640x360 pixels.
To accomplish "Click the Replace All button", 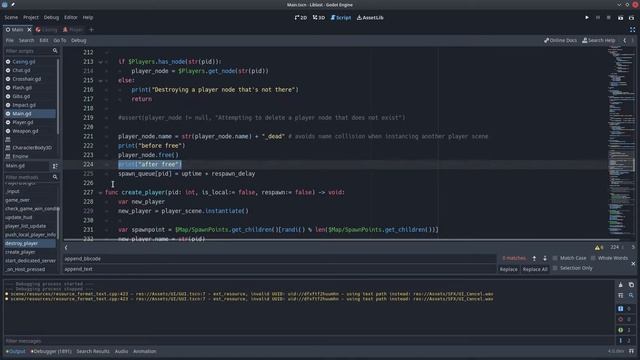I will [x=535, y=269].
